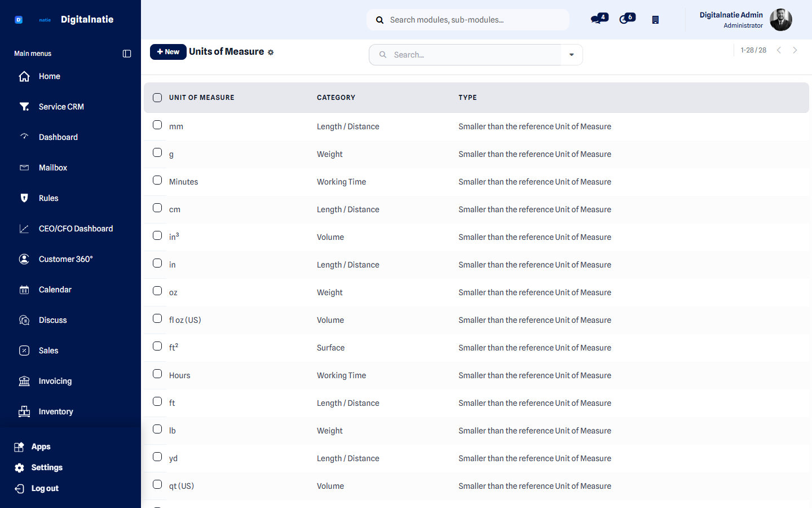The height and width of the screenshot is (508, 812).
Task: Check the g row checkbox
Action: click(157, 152)
